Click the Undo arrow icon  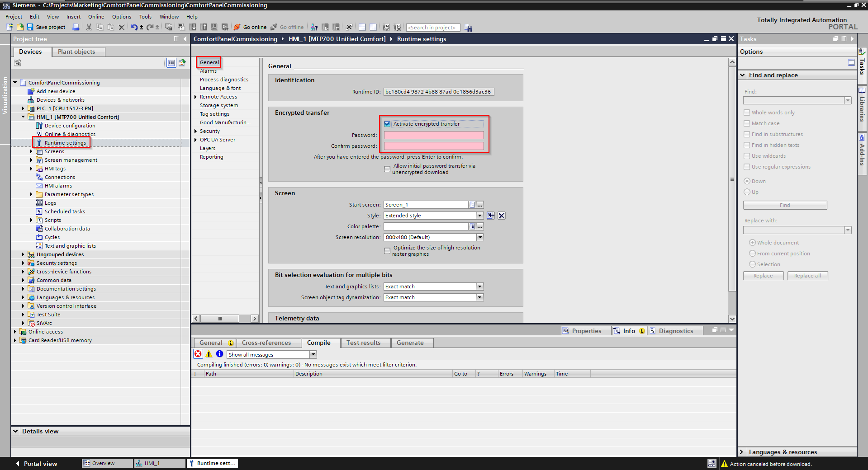134,27
